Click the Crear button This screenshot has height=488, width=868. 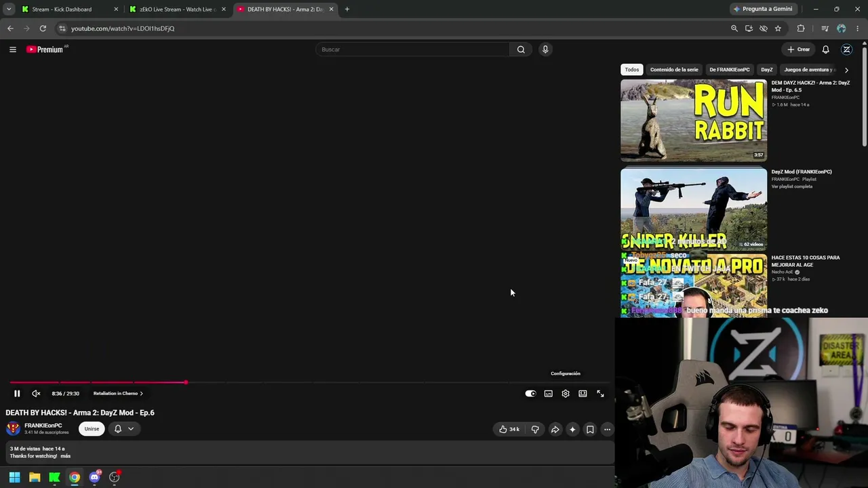(x=798, y=49)
